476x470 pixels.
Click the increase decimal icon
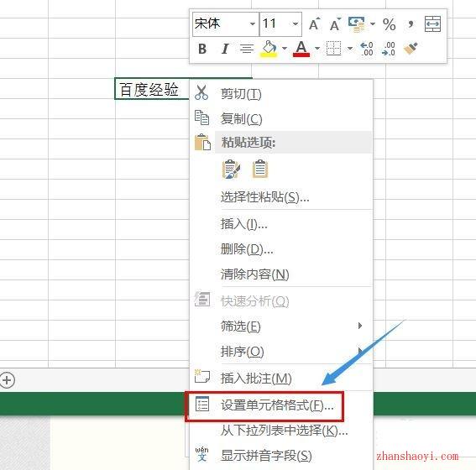[x=366, y=49]
